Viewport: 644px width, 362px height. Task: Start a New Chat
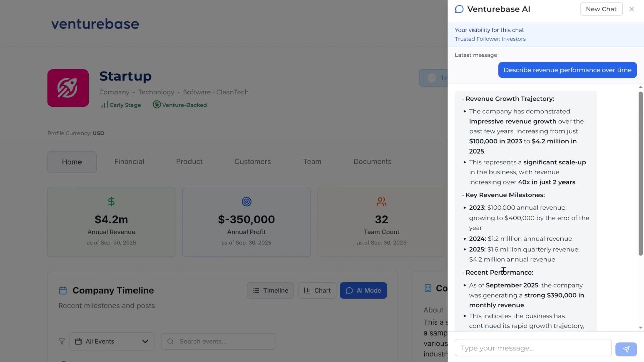pyautogui.click(x=601, y=9)
